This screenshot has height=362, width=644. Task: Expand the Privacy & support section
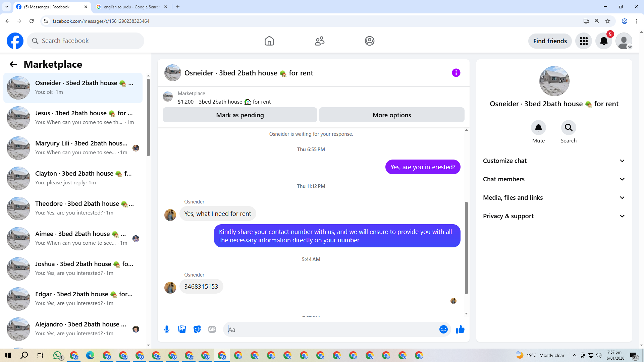pos(554,216)
